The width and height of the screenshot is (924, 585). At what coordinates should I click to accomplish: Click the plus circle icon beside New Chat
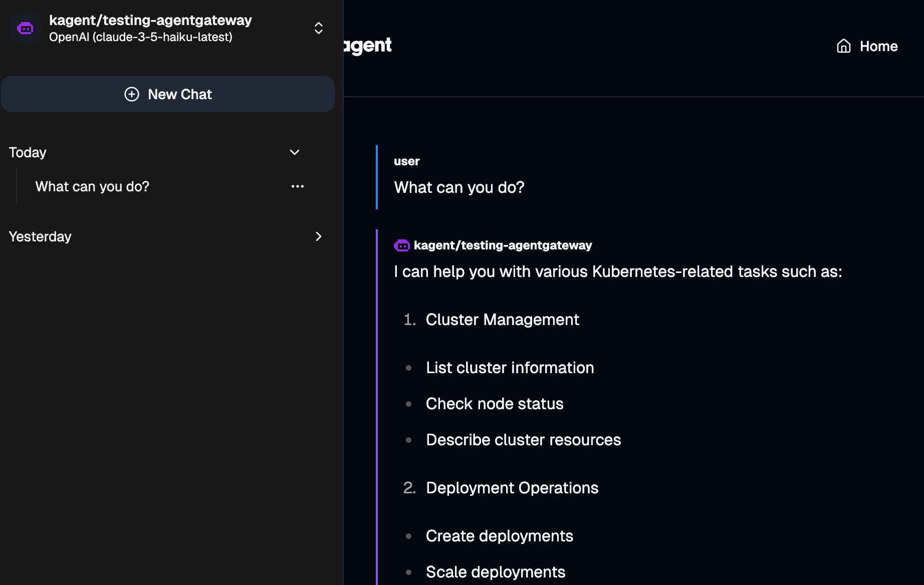click(132, 94)
